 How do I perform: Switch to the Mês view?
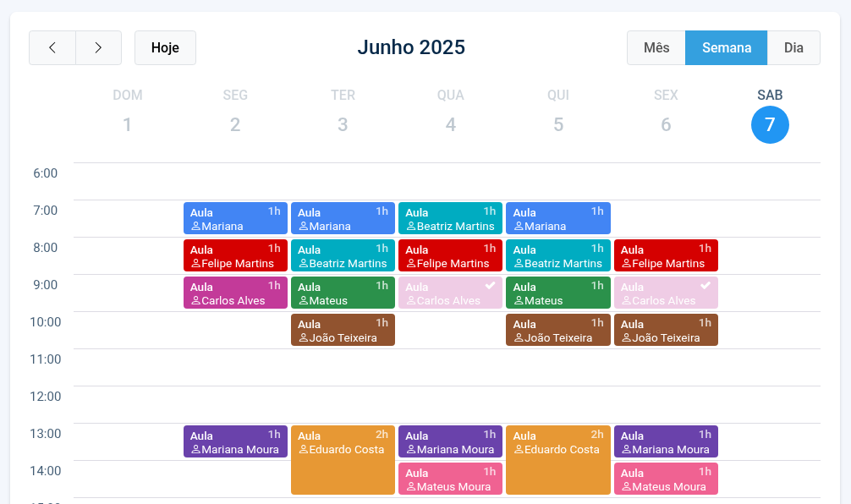(656, 48)
